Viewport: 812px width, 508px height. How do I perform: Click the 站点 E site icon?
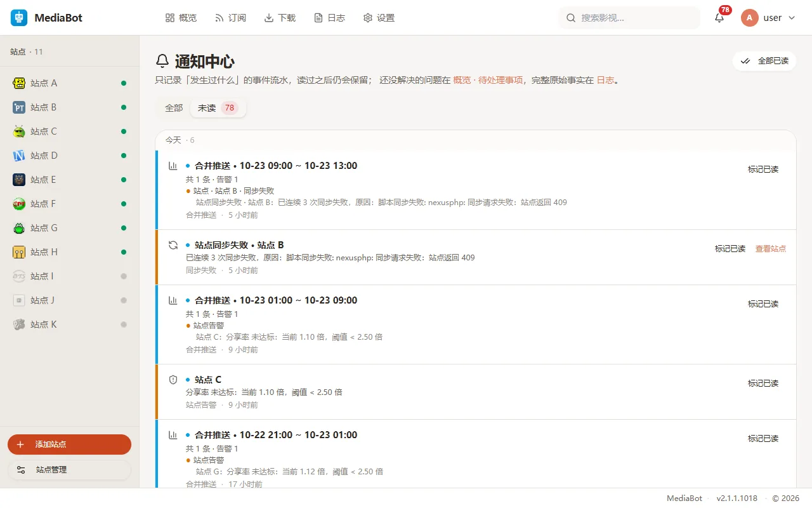click(19, 180)
